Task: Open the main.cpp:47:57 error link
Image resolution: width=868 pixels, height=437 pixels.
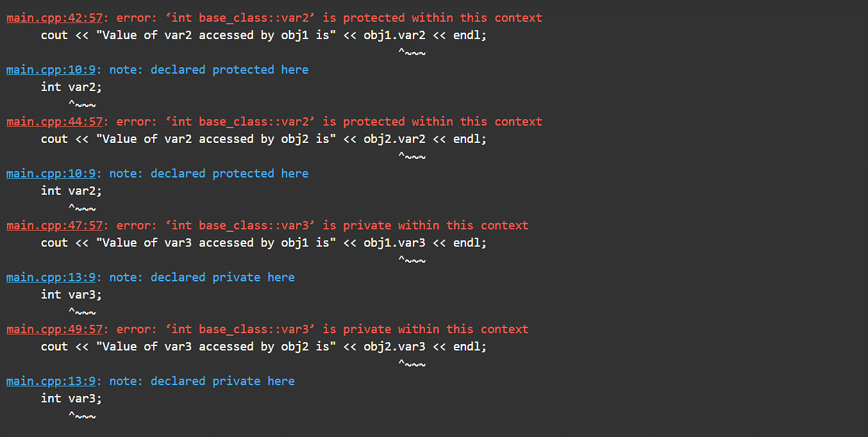Action: (54, 226)
